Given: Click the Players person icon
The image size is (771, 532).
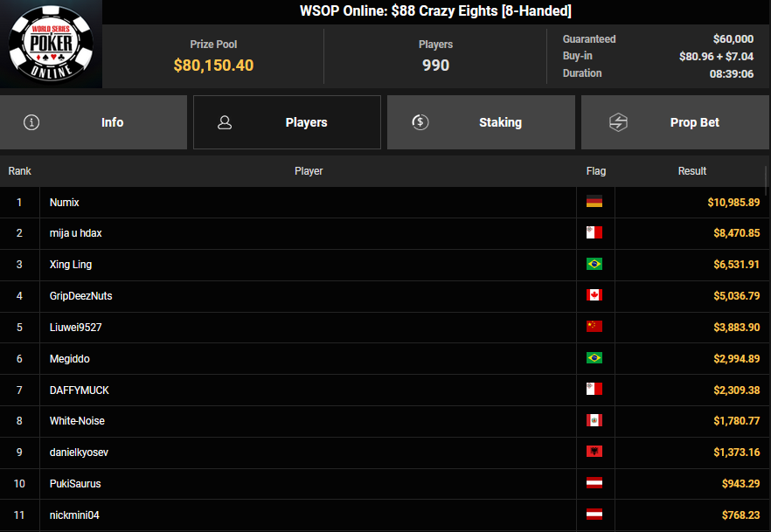Looking at the screenshot, I should [x=225, y=122].
